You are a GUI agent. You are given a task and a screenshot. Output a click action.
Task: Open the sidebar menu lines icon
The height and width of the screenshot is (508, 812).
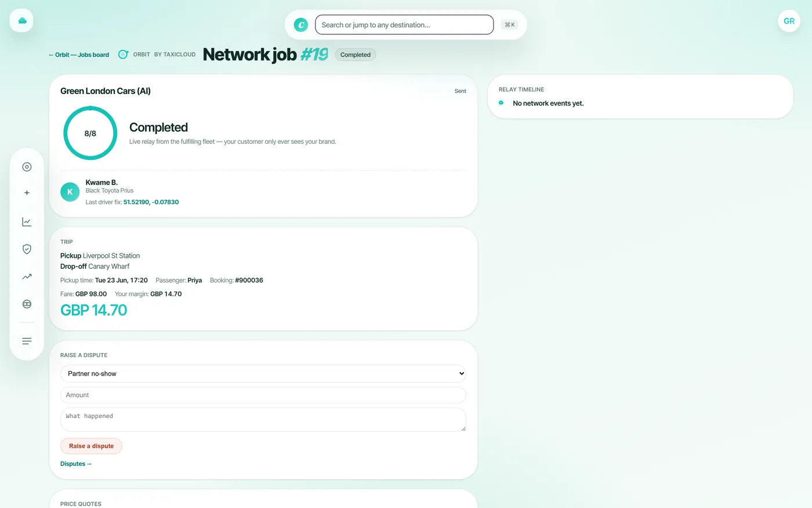(x=27, y=341)
